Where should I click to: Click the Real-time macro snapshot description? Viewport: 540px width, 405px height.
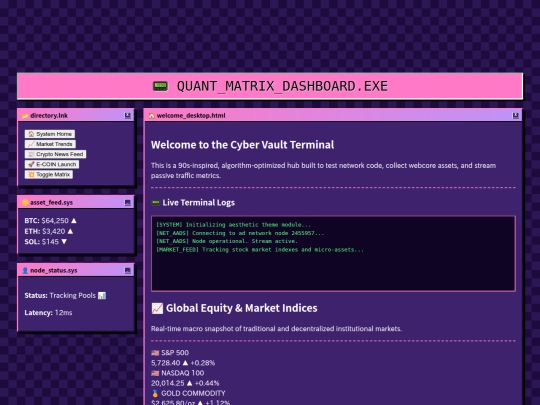276,329
